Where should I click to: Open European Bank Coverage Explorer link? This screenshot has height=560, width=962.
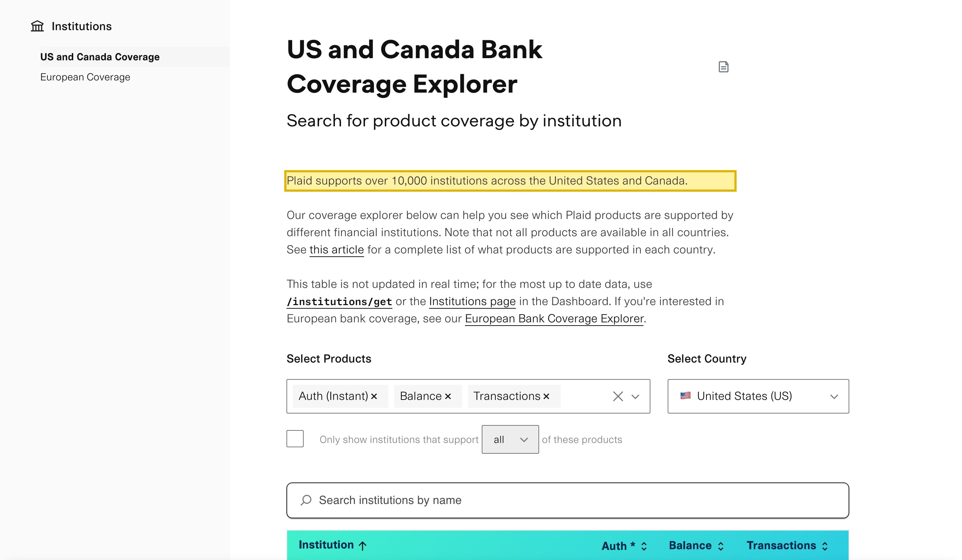[554, 319]
